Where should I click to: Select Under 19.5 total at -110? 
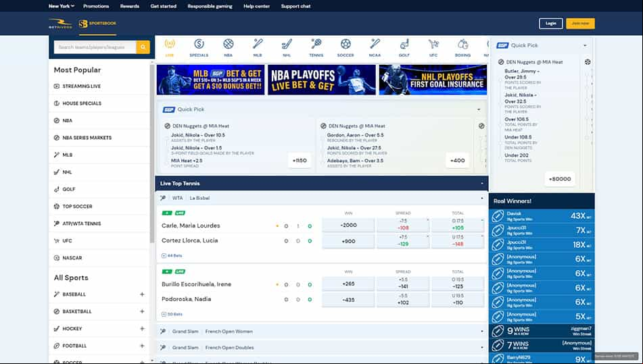click(x=458, y=300)
